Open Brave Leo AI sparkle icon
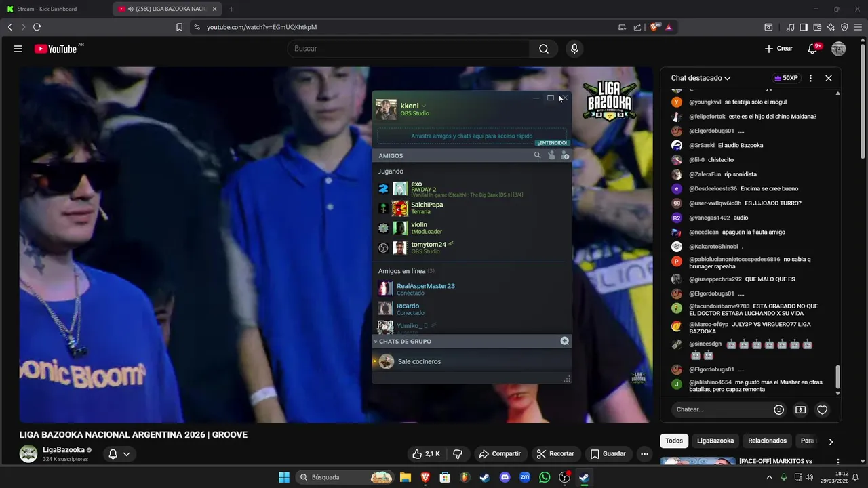Image resolution: width=868 pixels, height=488 pixels. 831,27
